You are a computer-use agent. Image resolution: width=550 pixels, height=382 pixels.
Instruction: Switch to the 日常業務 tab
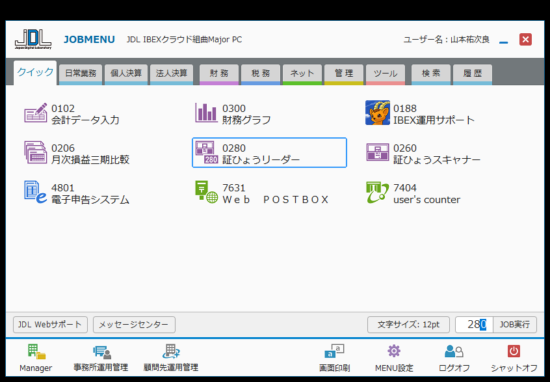(x=81, y=74)
